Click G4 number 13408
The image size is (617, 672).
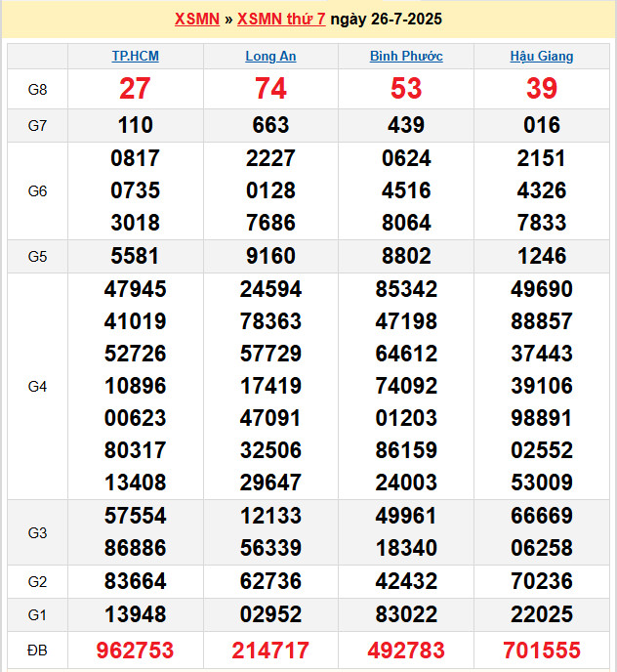[136, 483]
